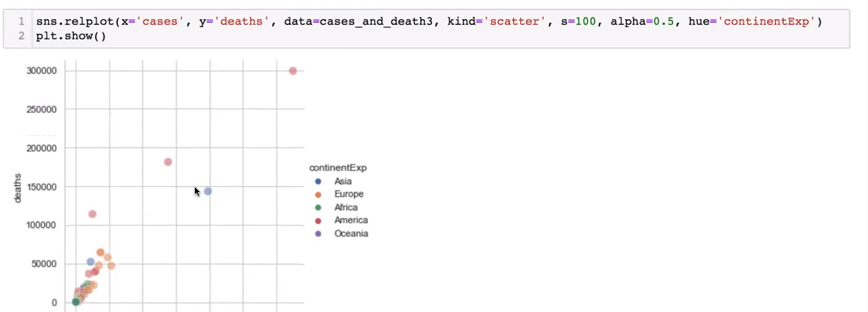
Task: Place cursor in plt.show() line
Action: tap(71, 36)
